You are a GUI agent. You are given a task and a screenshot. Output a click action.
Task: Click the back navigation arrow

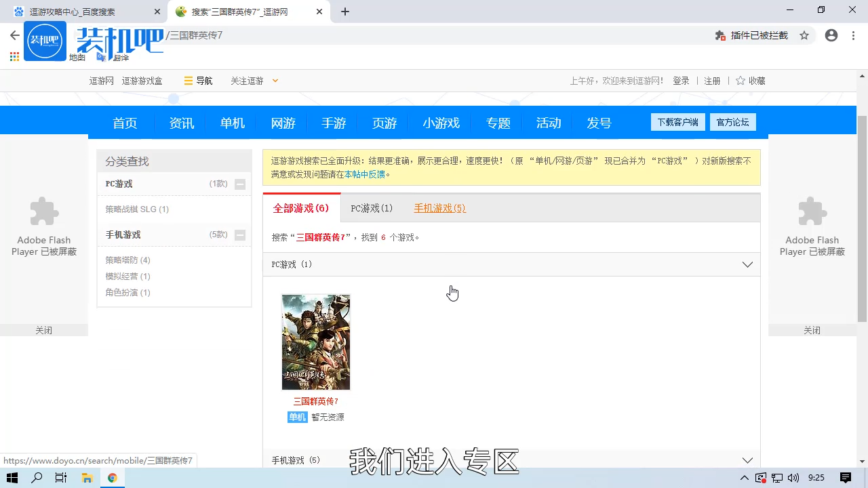14,35
